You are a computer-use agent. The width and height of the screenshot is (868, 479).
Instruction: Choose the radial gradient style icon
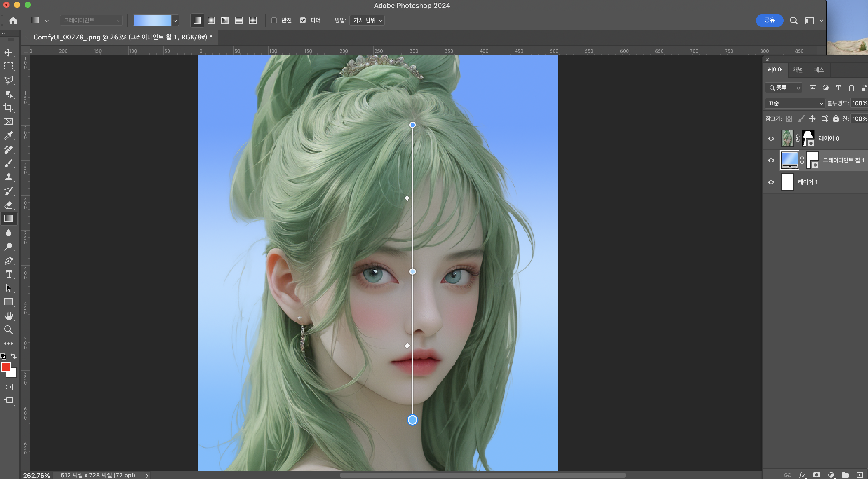[x=211, y=20]
